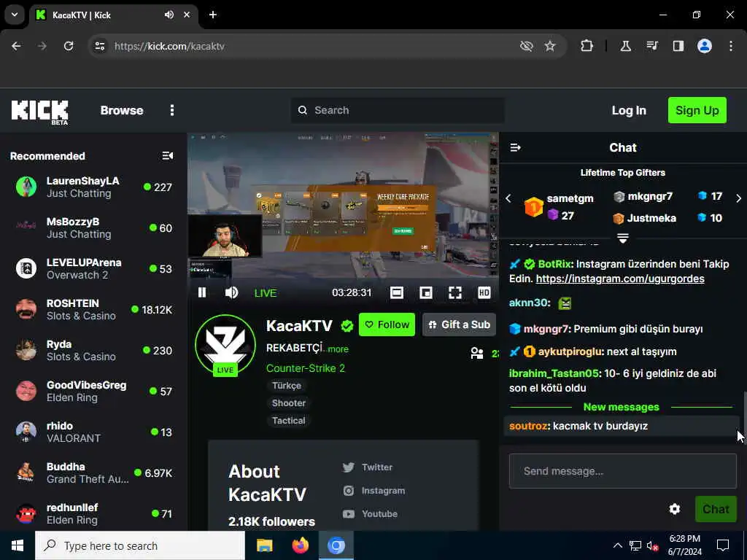Click the green Sign Up button

697,111
